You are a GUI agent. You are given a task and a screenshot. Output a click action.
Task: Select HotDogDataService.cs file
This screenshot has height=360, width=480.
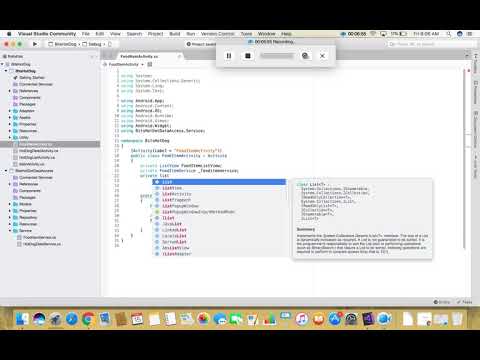42,244
